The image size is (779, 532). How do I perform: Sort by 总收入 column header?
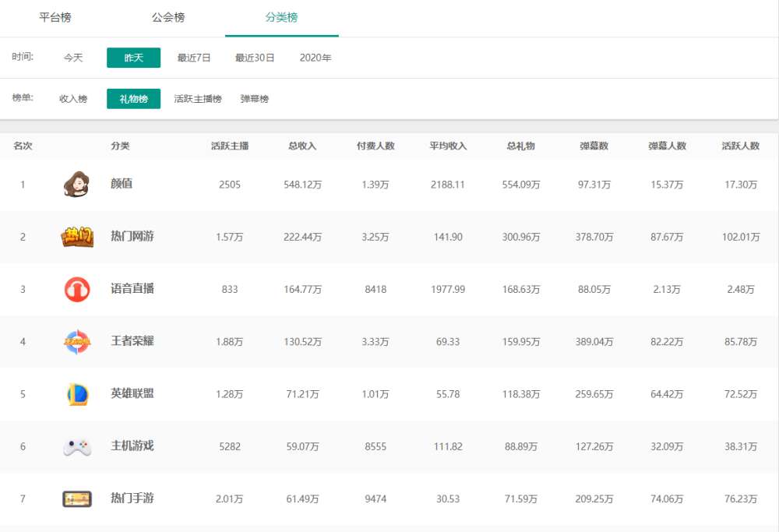point(302,146)
